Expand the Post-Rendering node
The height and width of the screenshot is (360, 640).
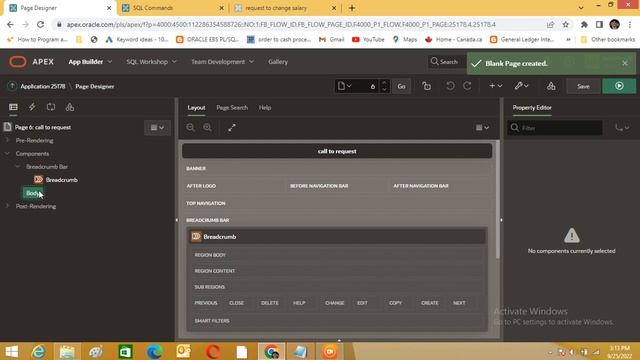pos(7,206)
